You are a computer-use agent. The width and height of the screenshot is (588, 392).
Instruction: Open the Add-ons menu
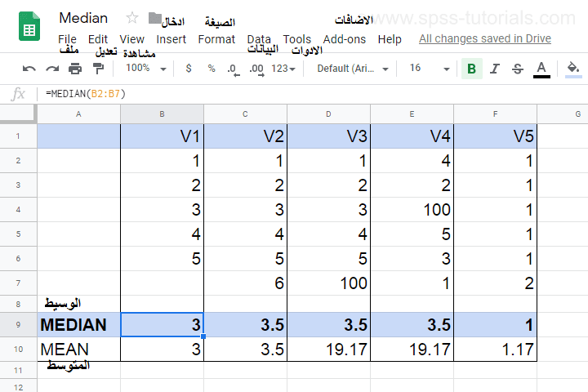click(344, 39)
